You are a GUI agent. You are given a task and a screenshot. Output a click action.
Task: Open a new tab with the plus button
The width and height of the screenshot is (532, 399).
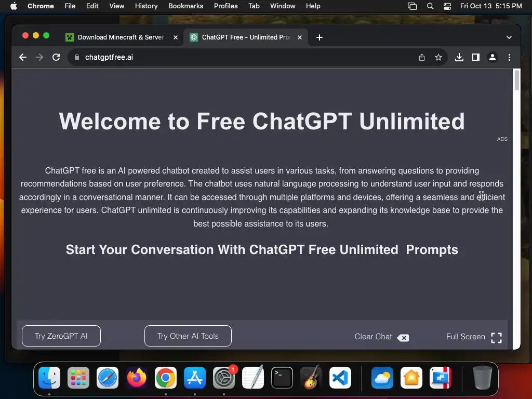pos(320,37)
